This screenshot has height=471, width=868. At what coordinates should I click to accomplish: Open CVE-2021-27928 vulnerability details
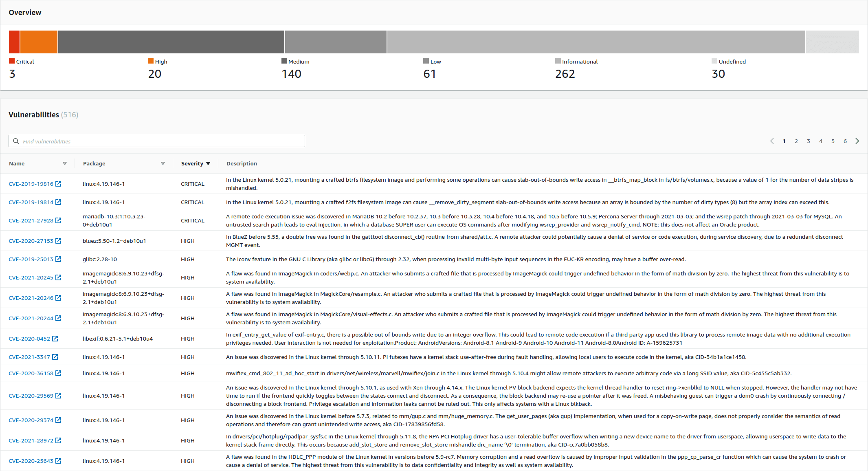(31, 221)
